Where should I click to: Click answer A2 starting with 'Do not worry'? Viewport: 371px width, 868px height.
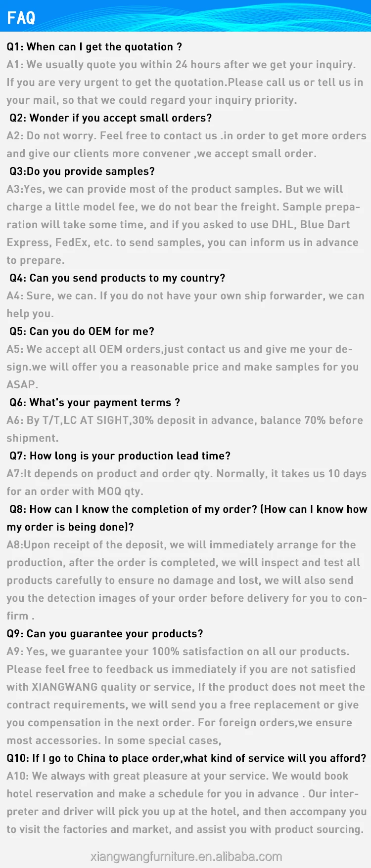pos(186,136)
